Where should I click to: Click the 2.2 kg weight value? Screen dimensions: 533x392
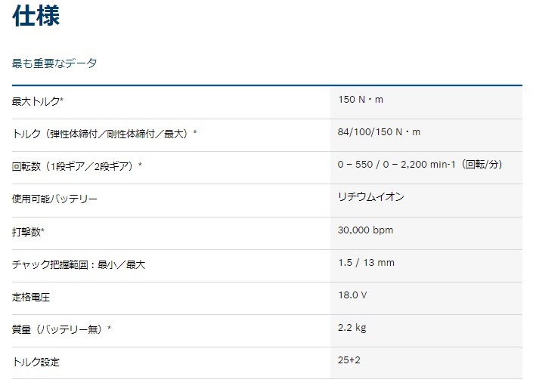click(x=352, y=328)
